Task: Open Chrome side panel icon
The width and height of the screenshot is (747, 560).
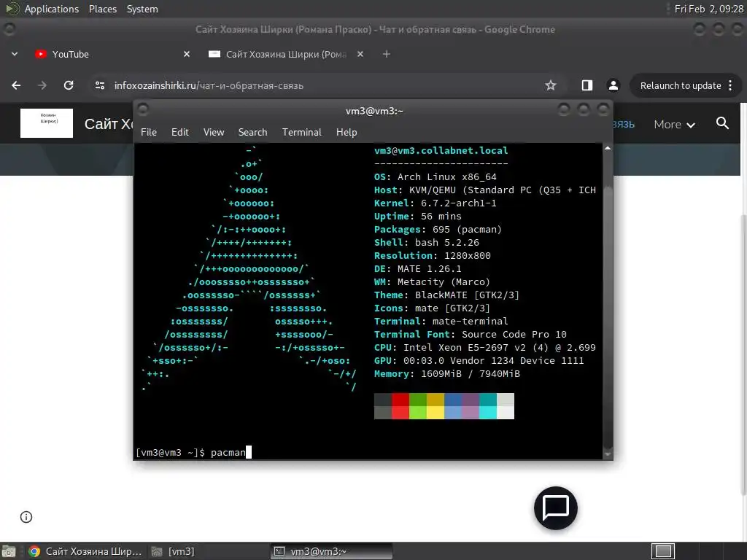Action: [587, 85]
